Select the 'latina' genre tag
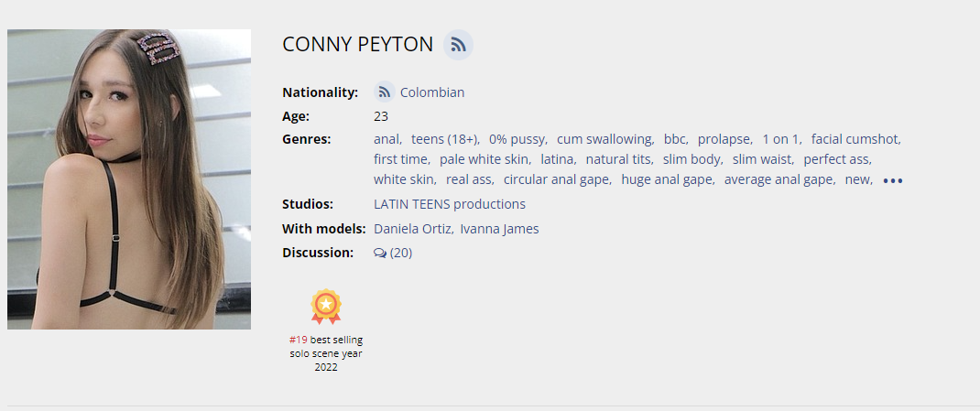980x411 pixels. point(557,159)
